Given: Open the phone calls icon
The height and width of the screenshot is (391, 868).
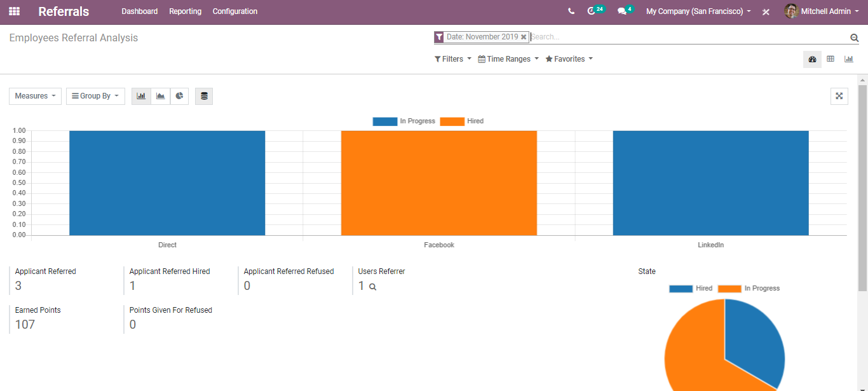Looking at the screenshot, I should pyautogui.click(x=571, y=11).
